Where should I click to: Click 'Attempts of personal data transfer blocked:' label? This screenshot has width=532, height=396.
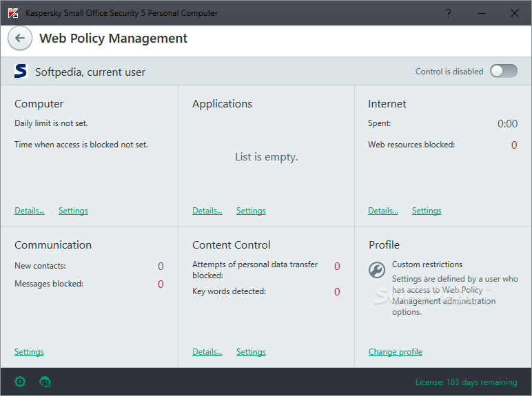point(255,270)
